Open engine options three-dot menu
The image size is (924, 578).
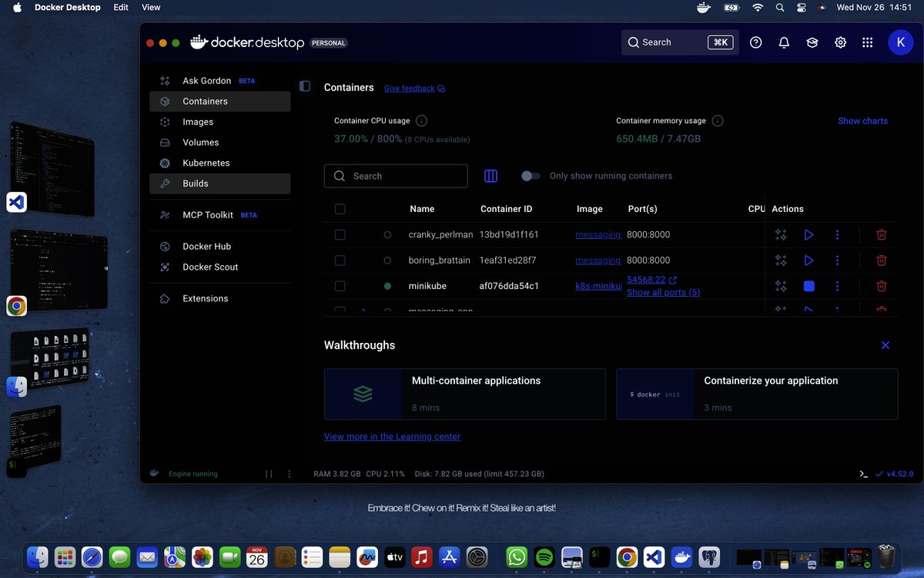tap(290, 474)
